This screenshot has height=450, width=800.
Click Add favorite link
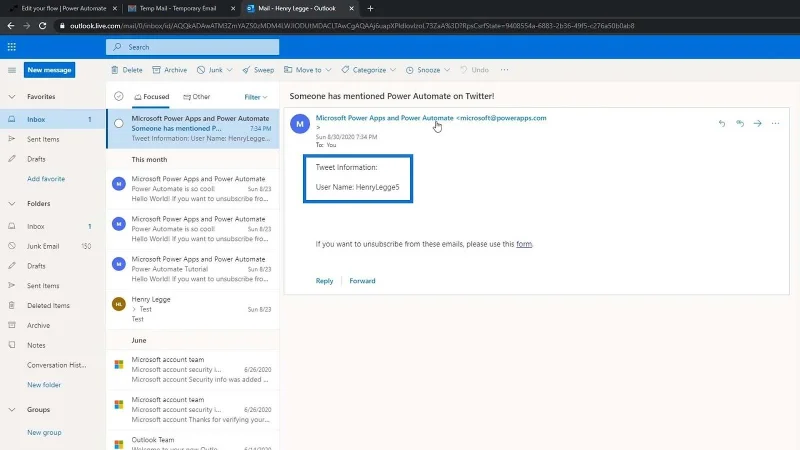point(46,179)
